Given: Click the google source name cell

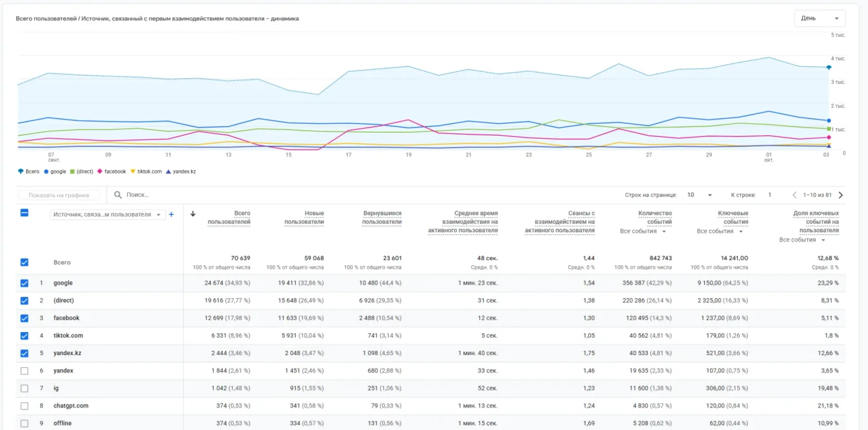Looking at the screenshot, I should pyautogui.click(x=63, y=283).
